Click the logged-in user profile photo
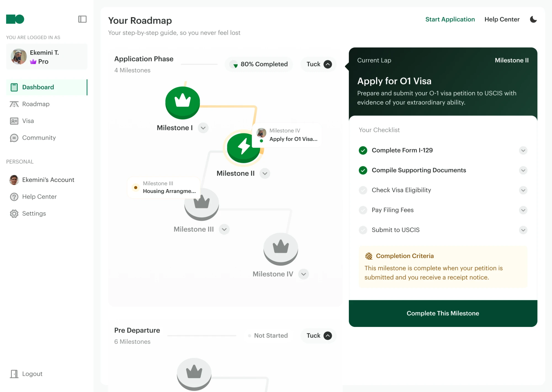The image size is (552, 392). tap(19, 57)
